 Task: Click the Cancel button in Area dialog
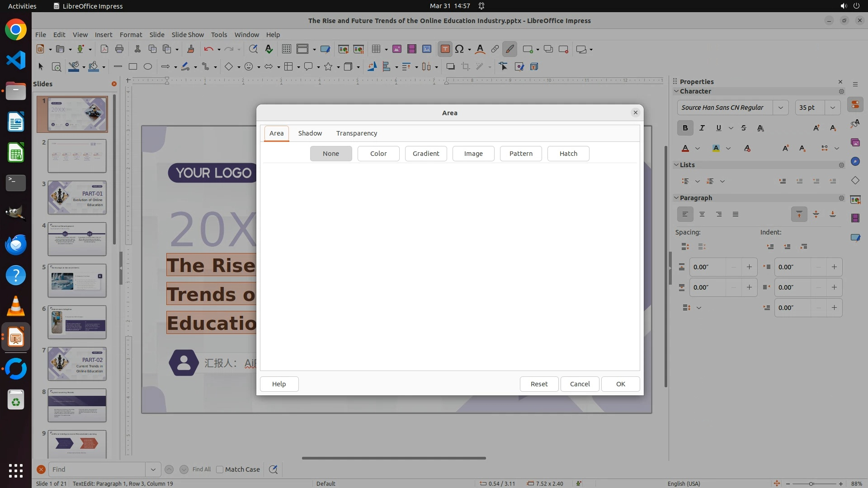580,384
